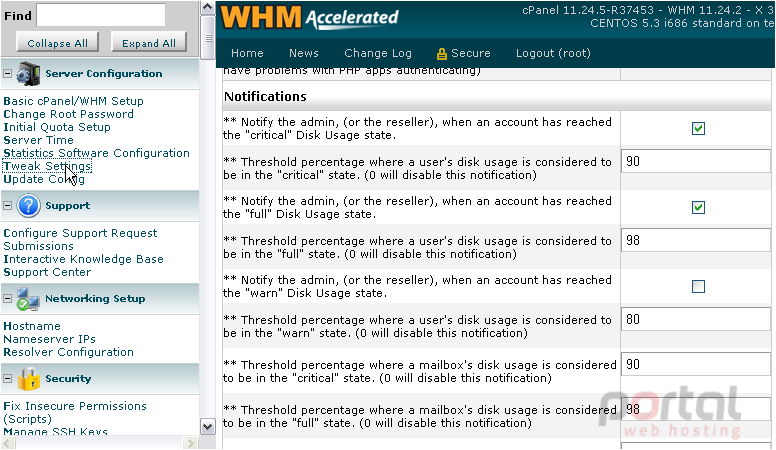Collapse the Networking Setup section
This screenshot has width=776, height=450.
point(7,299)
